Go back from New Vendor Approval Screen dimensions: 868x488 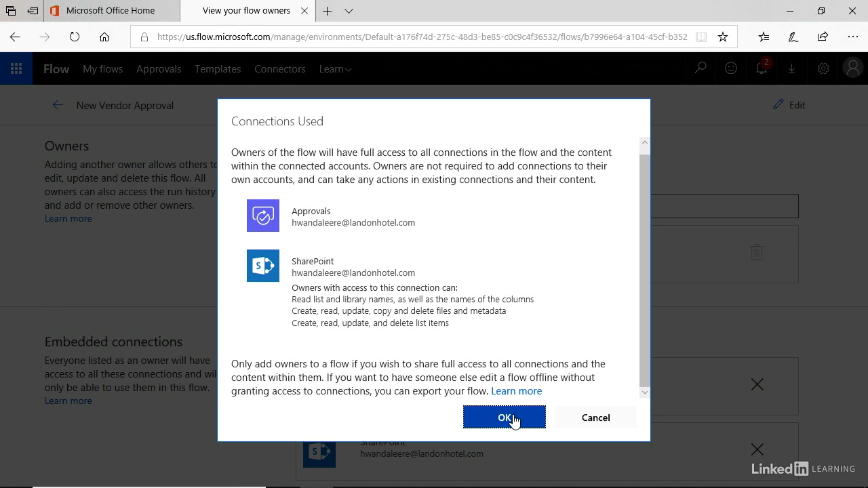(58, 105)
